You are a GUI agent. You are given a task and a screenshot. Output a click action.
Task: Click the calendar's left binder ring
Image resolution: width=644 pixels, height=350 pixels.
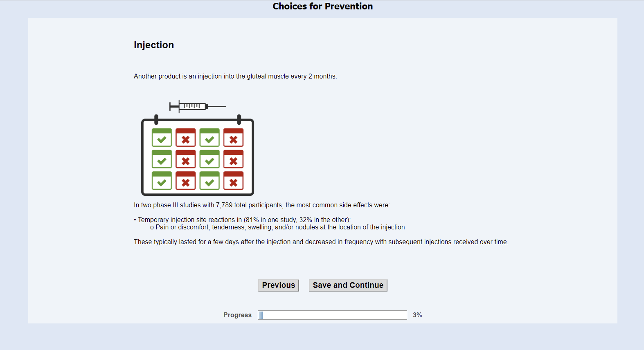[156, 119]
